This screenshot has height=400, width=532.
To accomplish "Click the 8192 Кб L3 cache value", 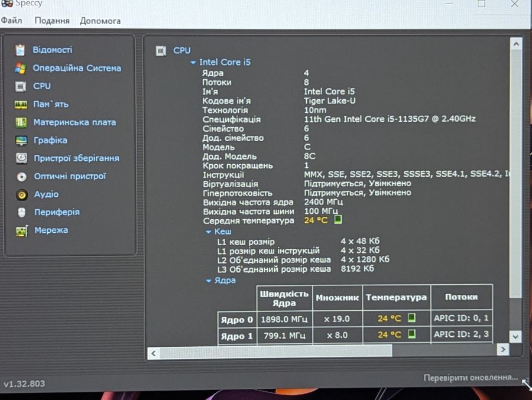I will (x=357, y=269).
